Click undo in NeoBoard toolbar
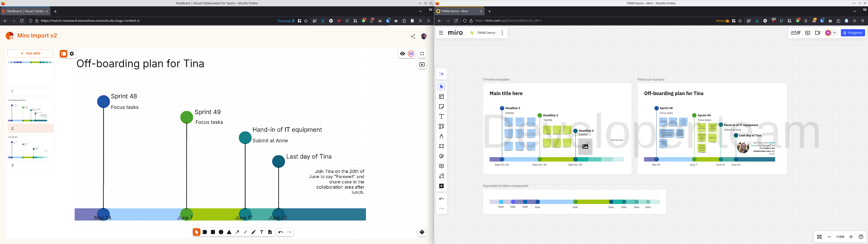Image resolution: width=868 pixels, height=244 pixels. click(x=281, y=232)
